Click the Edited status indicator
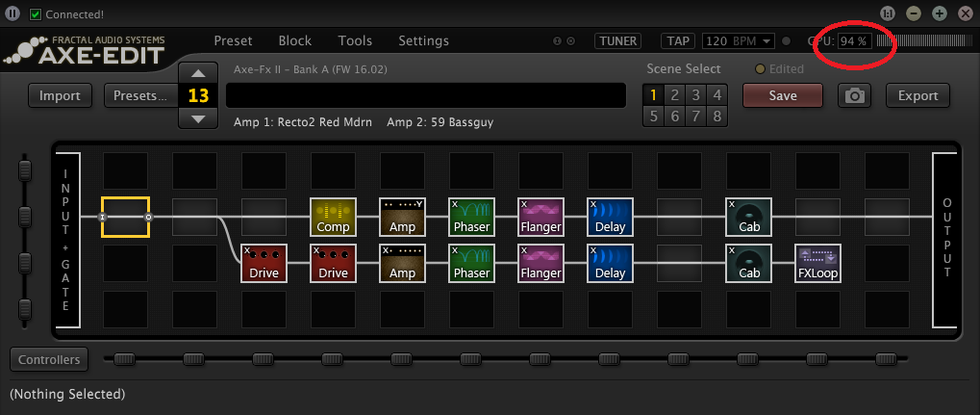This screenshot has height=415, width=980. point(779,69)
